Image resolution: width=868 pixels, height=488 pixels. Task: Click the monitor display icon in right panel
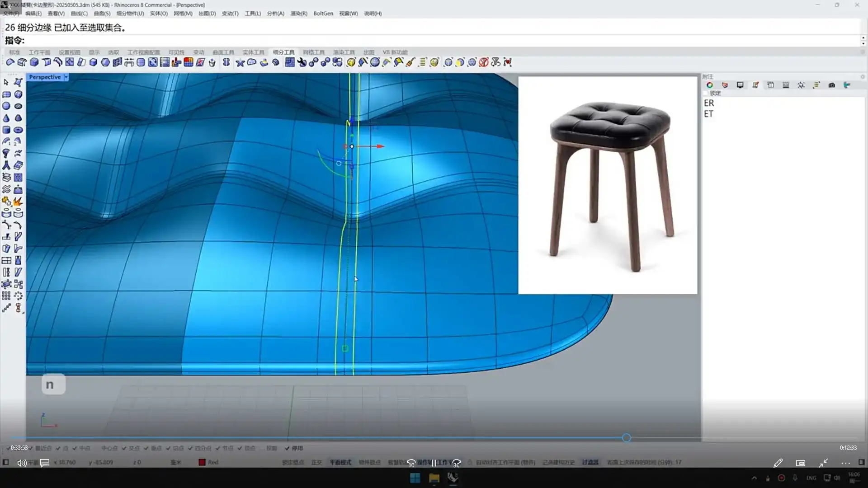740,85
